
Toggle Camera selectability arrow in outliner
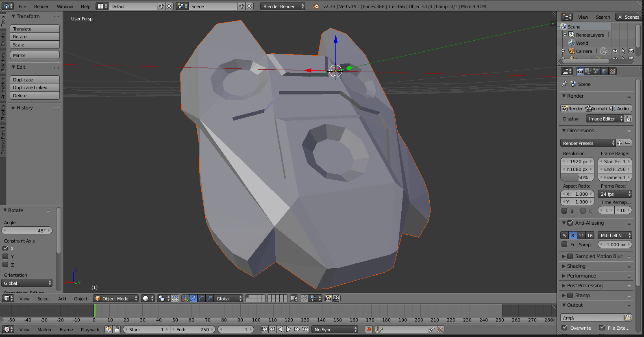click(623, 51)
